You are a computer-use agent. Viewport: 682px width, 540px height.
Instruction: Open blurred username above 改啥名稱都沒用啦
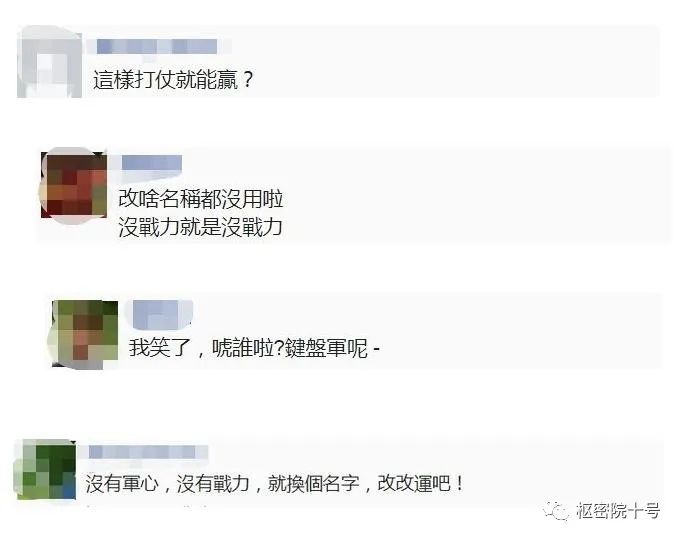pyautogui.click(x=152, y=163)
